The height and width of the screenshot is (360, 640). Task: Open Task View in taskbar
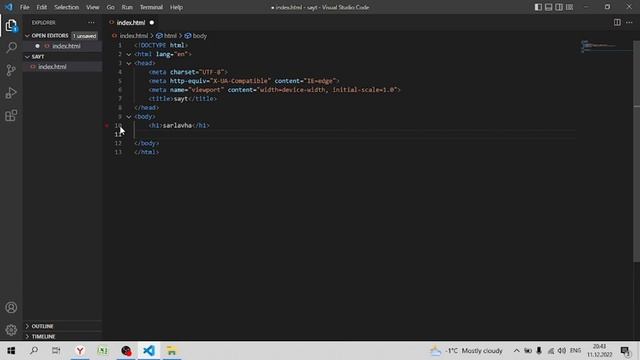click(56, 351)
